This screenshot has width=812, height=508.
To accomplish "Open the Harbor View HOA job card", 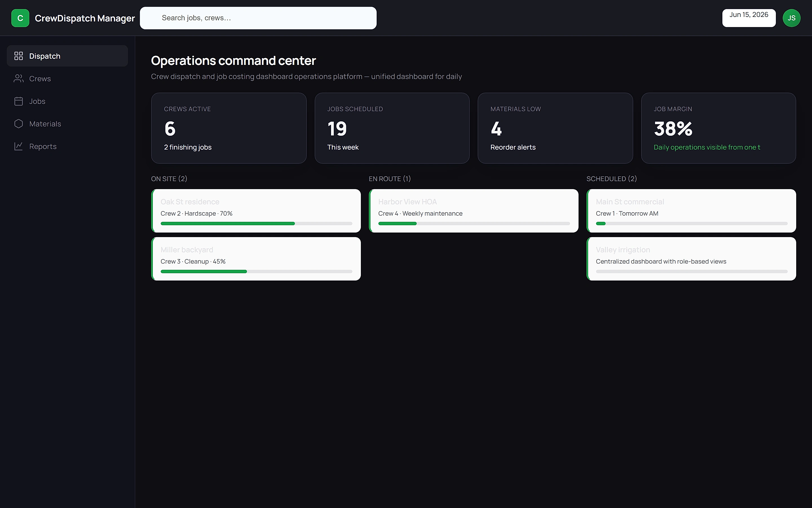I will [473, 211].
